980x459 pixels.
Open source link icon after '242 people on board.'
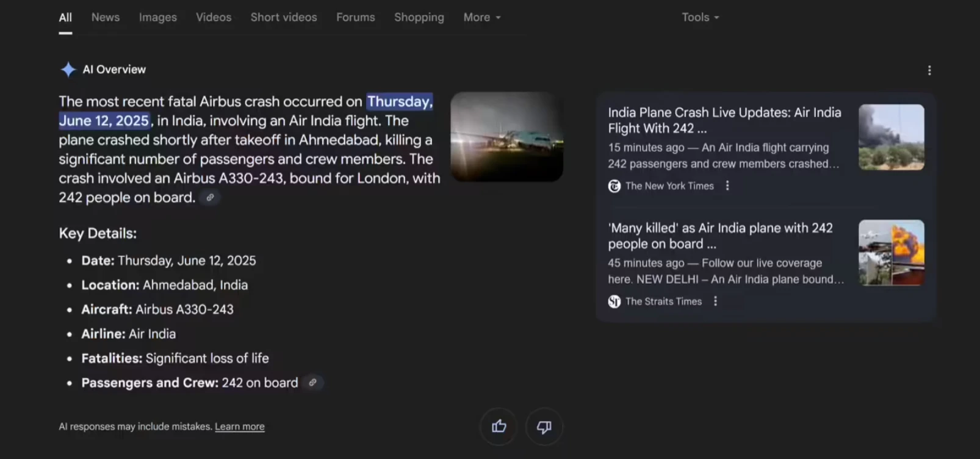point(210,198)
